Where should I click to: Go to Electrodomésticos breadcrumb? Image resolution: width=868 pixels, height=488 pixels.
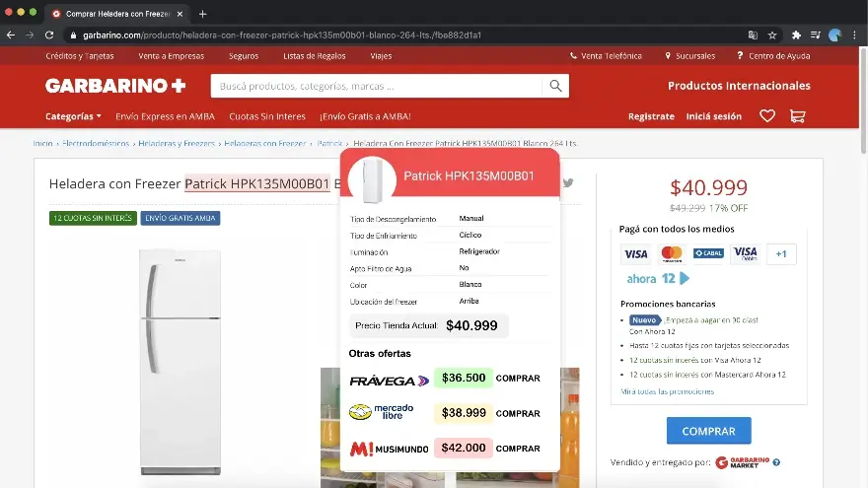(x=96, y=143)
